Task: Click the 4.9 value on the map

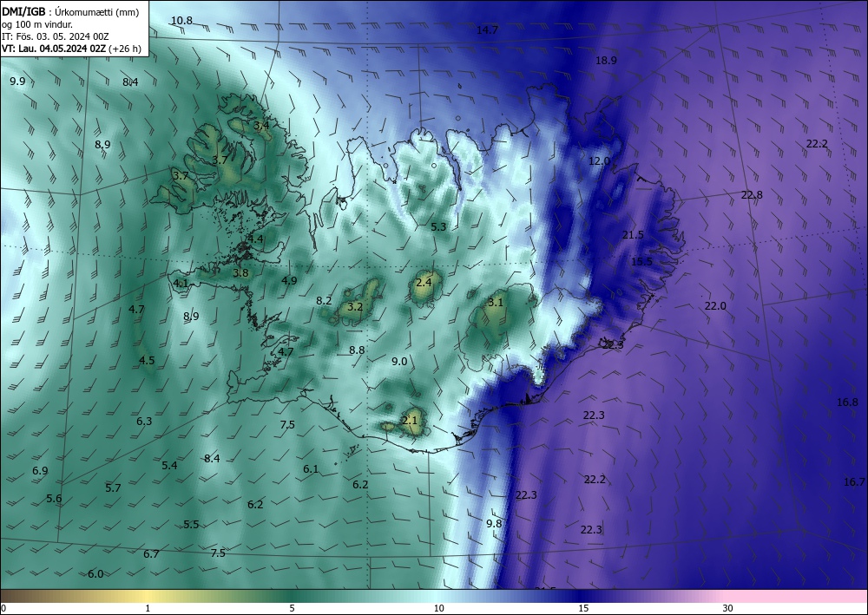Action: click(x=289, y=281)
